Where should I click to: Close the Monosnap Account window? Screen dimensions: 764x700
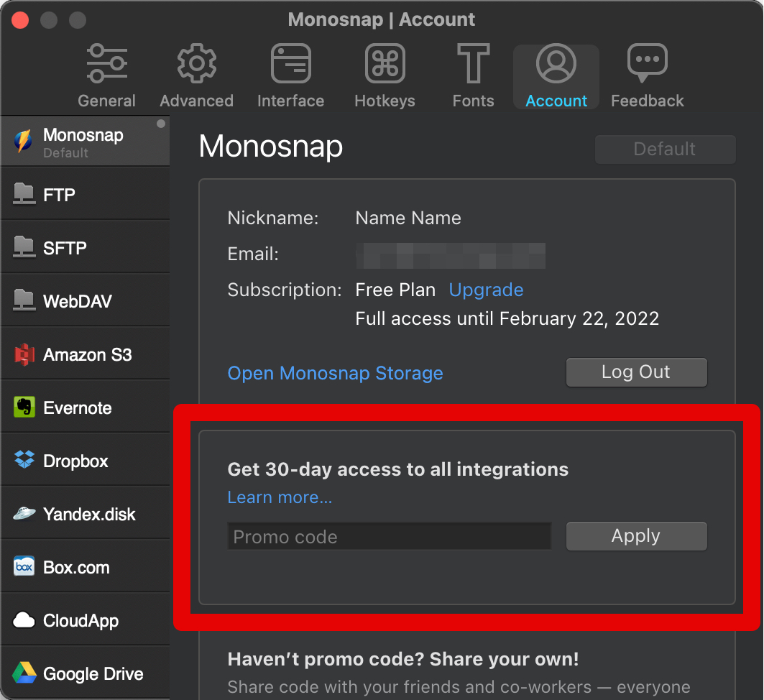[20, 20]
